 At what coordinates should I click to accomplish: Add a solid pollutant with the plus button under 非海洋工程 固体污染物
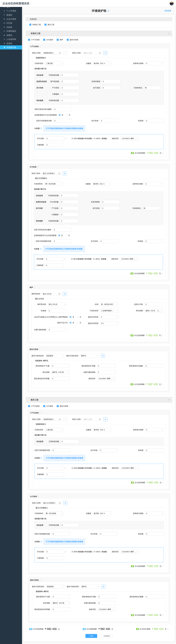pos(103,356)
